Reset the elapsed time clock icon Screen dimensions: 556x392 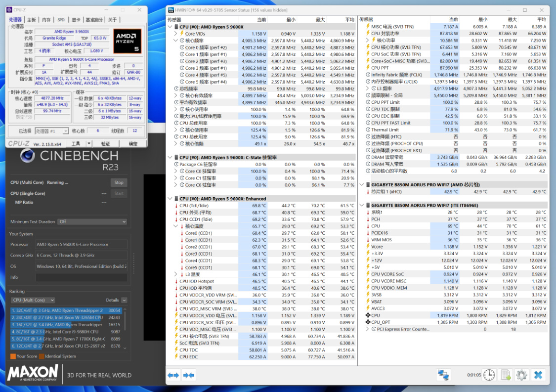pyautogui.click(x=489, y=375)
